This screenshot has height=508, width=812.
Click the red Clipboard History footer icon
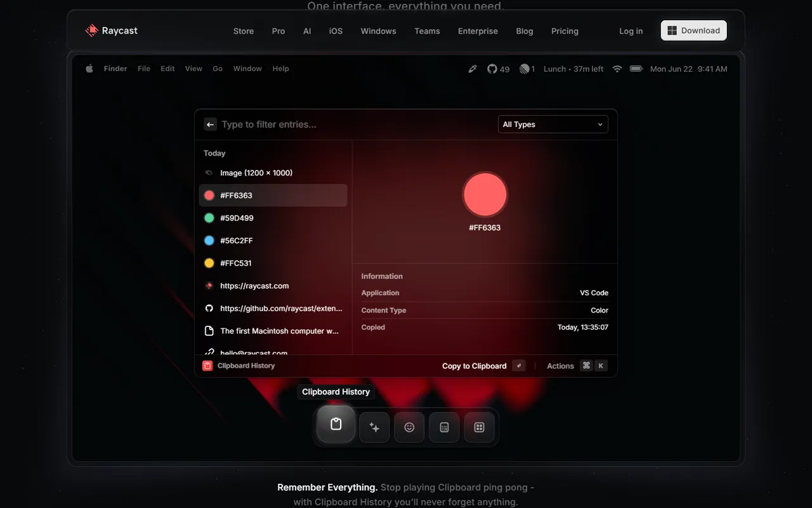(x=207, y=366)
